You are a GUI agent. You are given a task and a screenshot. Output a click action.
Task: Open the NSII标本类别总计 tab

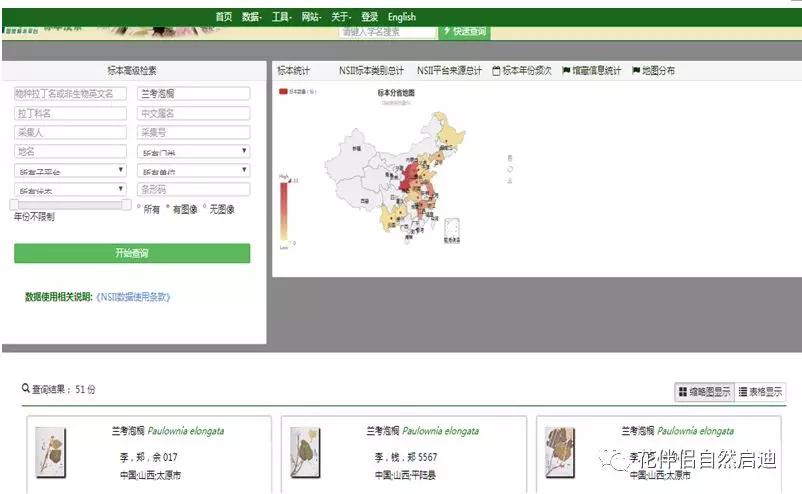coord(371,71)
